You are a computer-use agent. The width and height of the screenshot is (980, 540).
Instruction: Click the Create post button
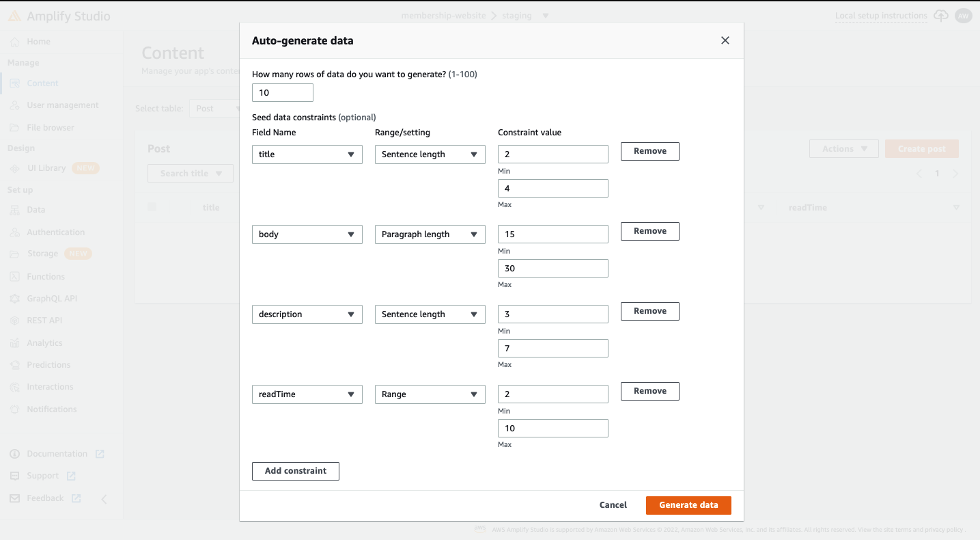(x=922, y=149)
